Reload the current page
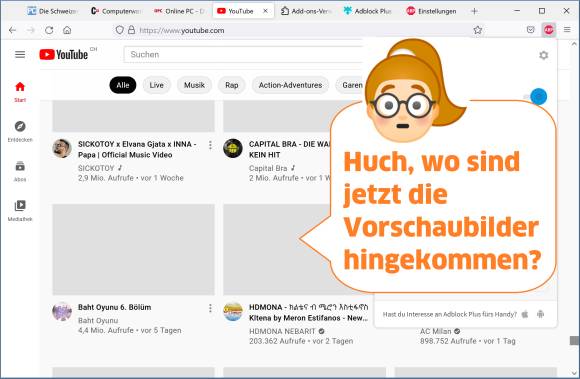Screen dimensions: 580x379 49,30
